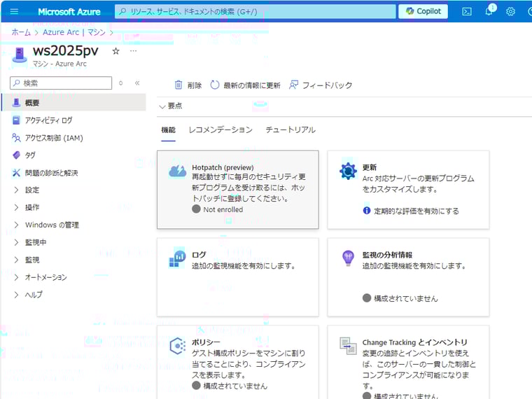Image resolution: width=532 pixels, height=399 pixels.
Task: Switch to the レコメンデーション tab
Action: (x=220, y=130)
